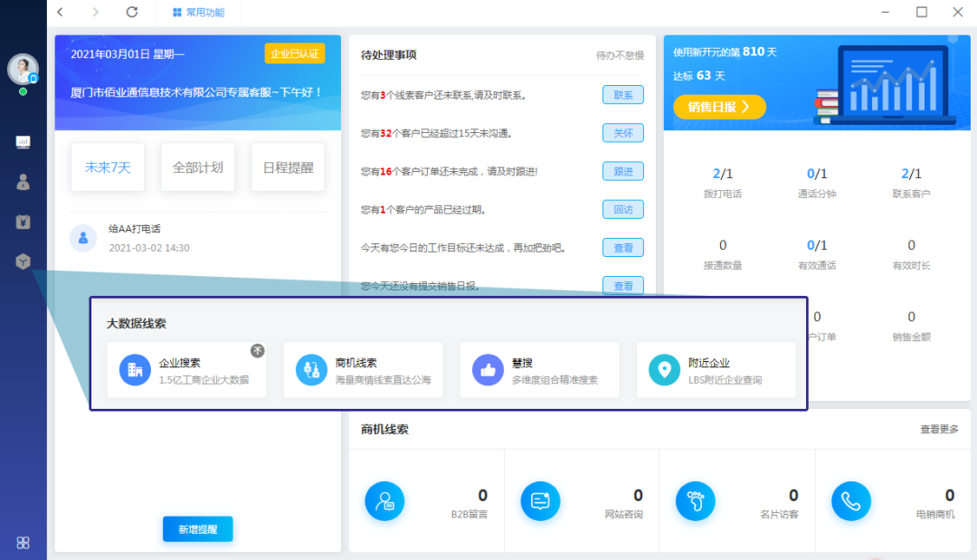Click the 有效通话 0/1 statistic
This screenshot has width=977, height=560.
coord(817,254)
